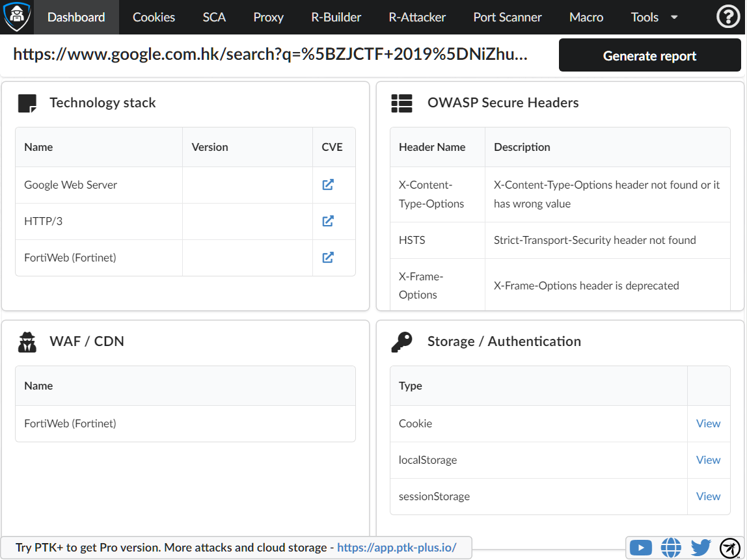Switch to the Cookies tab

coord(154,18)
